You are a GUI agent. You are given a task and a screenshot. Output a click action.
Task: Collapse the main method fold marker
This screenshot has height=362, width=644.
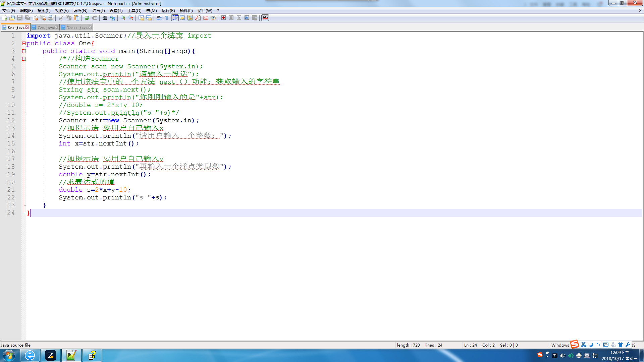(x=24, y=51)
